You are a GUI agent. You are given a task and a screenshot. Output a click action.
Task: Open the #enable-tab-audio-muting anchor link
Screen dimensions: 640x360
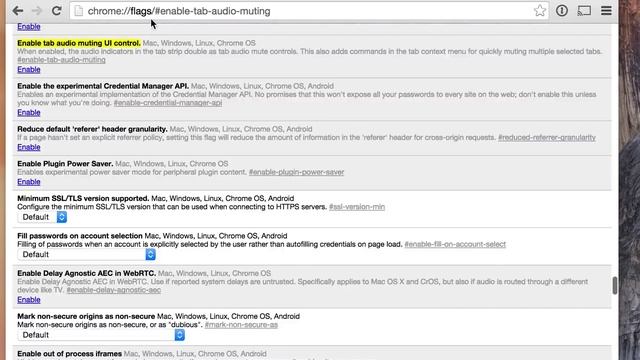click(61, 60)
